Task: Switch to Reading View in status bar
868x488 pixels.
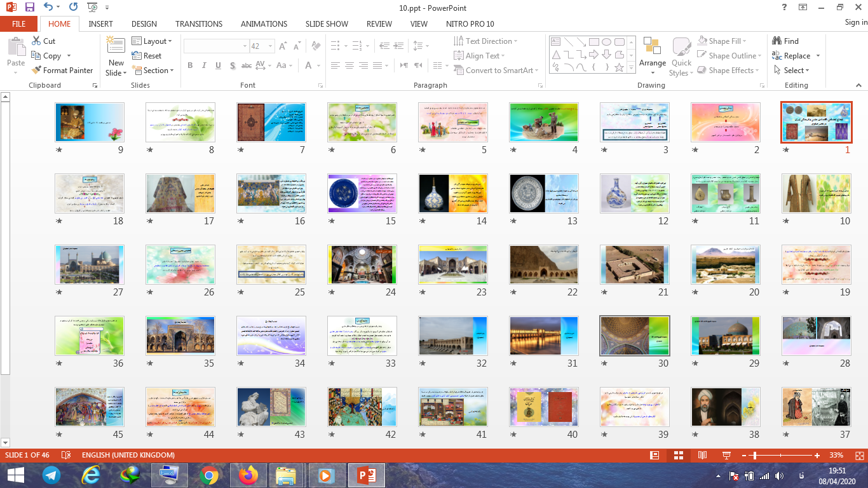Action: click(702, 456)
